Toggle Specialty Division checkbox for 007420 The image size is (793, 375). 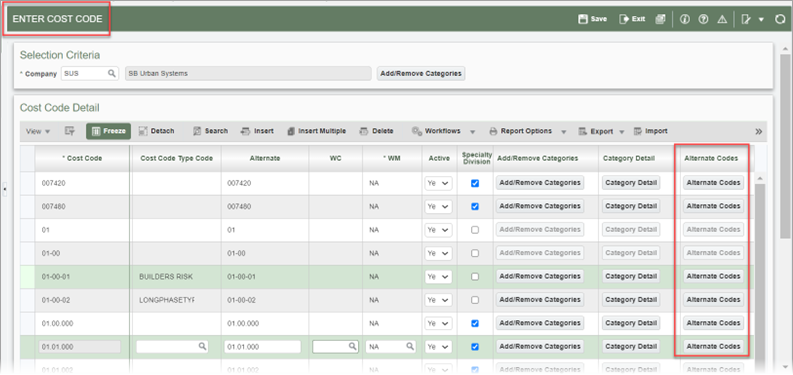(x=475, y=183)
